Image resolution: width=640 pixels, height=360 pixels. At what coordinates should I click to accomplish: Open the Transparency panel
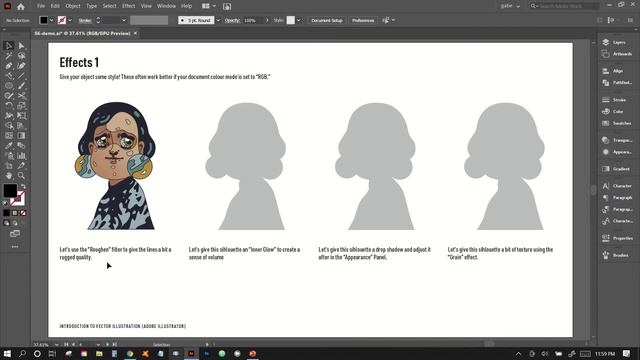pyautogui.click(x=616, y=140)
